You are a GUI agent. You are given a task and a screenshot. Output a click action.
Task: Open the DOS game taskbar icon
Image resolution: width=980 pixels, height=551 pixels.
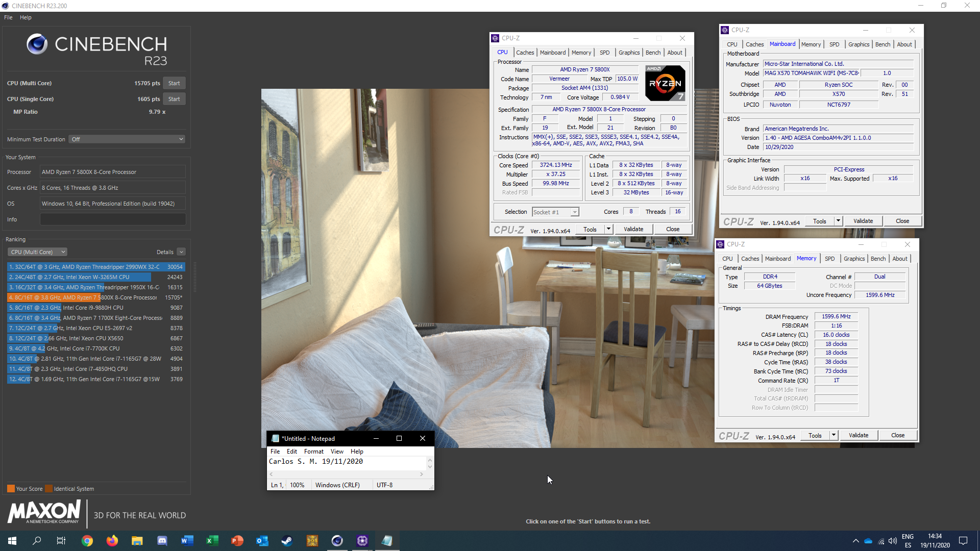pyautogui.click(x=312, y=541)
